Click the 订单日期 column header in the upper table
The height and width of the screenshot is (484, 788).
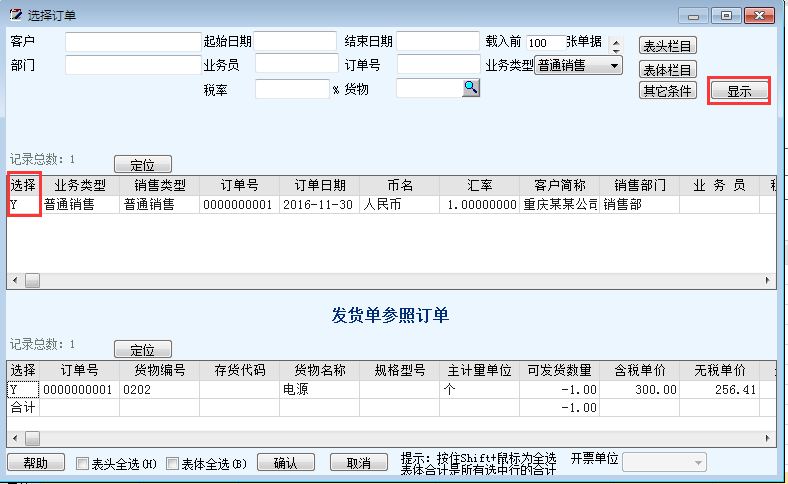coord(320,186)
